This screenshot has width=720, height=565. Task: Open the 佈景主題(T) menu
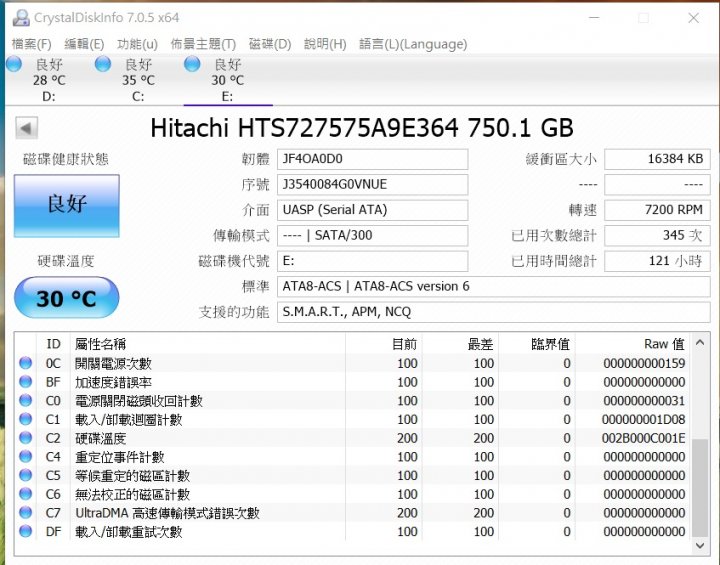pyautogui.click(x=203, y=44)
